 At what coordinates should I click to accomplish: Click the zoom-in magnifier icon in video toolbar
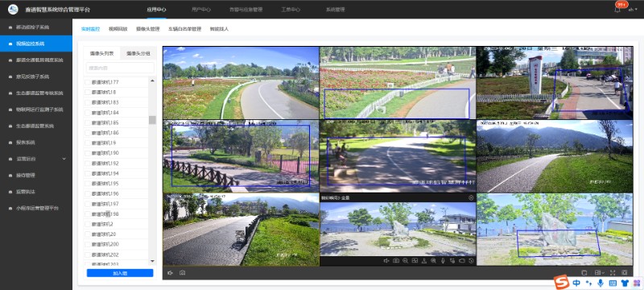[x=405, y=261]
